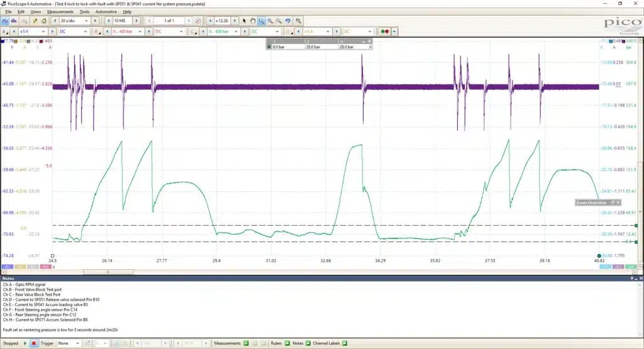Click the red stop capture button

(x=34, y=343)
